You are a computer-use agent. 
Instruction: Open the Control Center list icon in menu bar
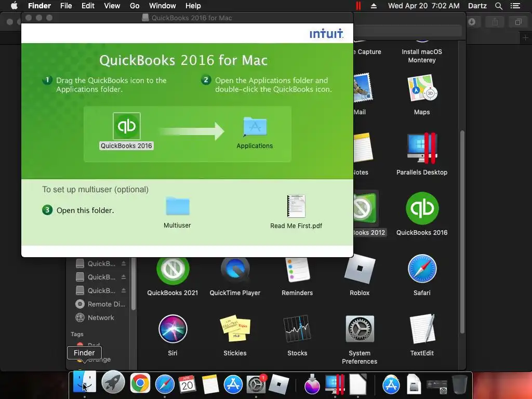pyautogui.click(x=515, y=6)
